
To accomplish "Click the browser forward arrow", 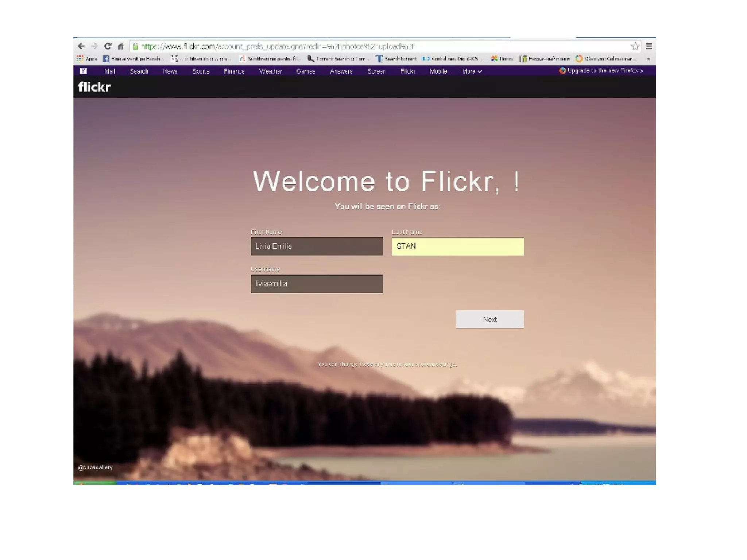I will 94,46.
